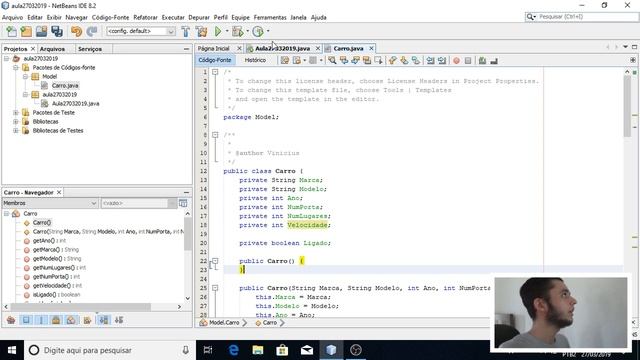Viewport: 640px width, 360px height.
Task: Click the red Start Macro Recording icon
Action: [x=456, y=60]
